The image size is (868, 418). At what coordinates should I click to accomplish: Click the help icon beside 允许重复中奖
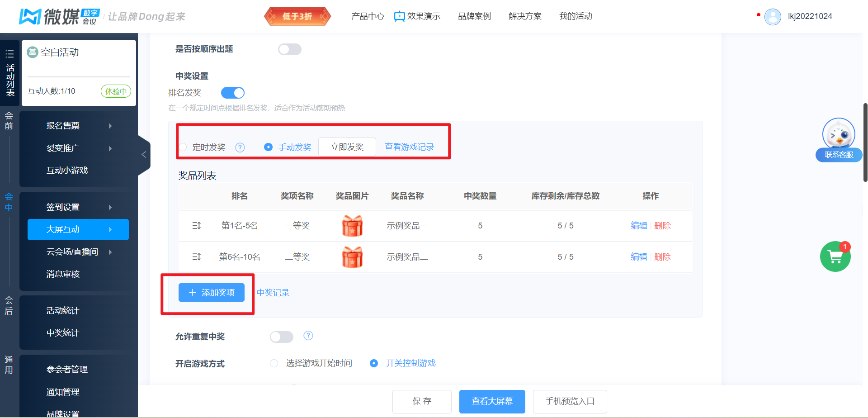point(308,336)
